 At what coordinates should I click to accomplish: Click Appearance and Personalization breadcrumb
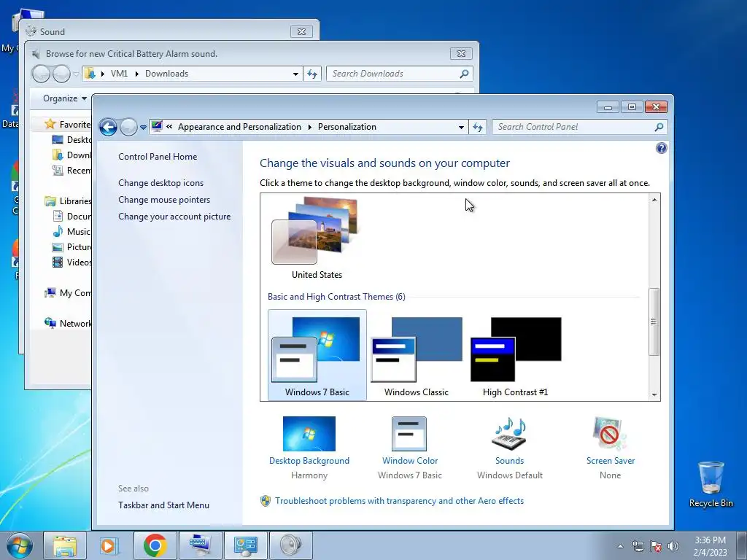239,127
